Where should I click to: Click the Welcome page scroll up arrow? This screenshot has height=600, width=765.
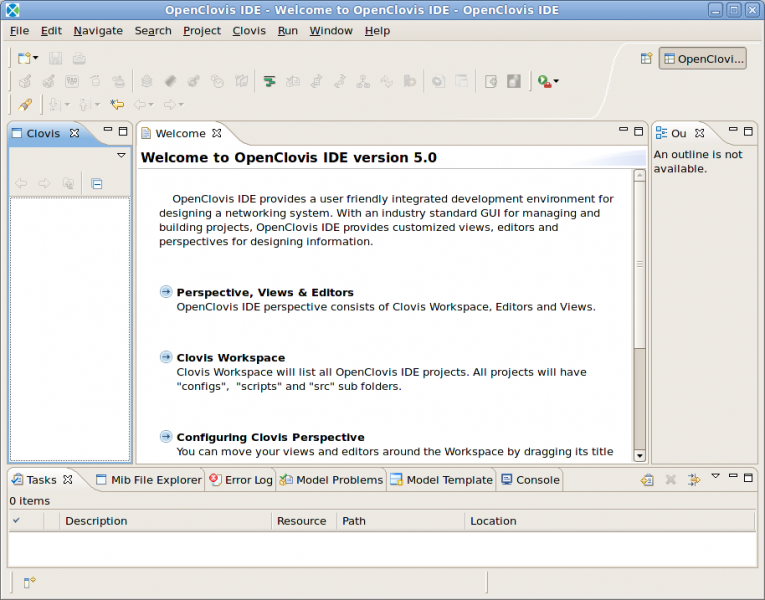tap(639, 175)
